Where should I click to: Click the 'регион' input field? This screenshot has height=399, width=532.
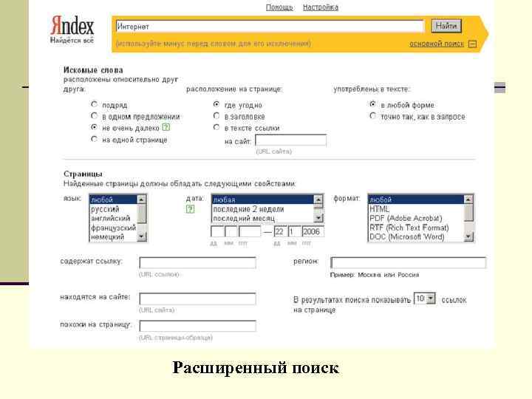tap(408, 262)
